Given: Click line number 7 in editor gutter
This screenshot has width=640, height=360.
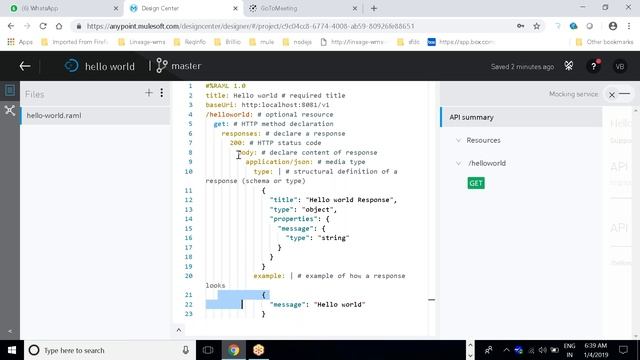Looking at the screenshot, I should (x=190, y=143).
